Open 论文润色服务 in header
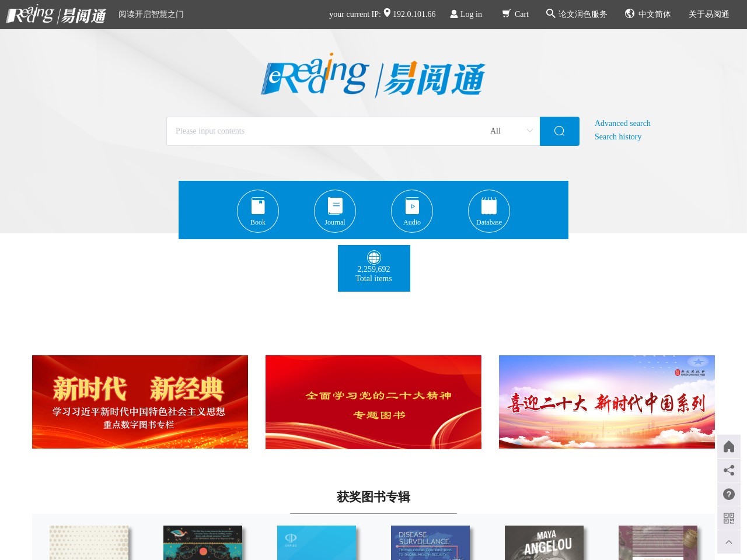Screen dimensions: 747x560 [x=577, y=14]
